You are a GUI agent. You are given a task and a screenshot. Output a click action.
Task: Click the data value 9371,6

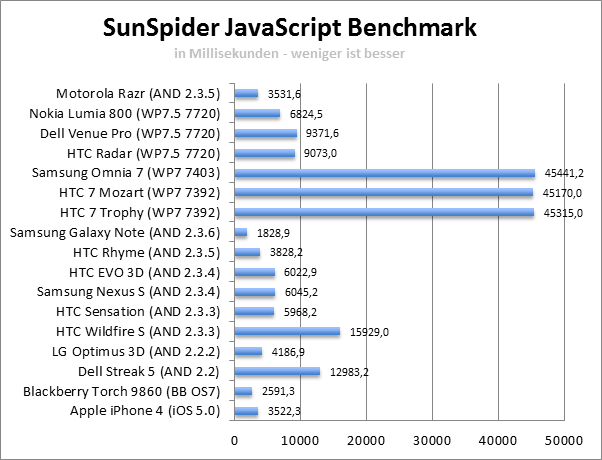(322, 133)
